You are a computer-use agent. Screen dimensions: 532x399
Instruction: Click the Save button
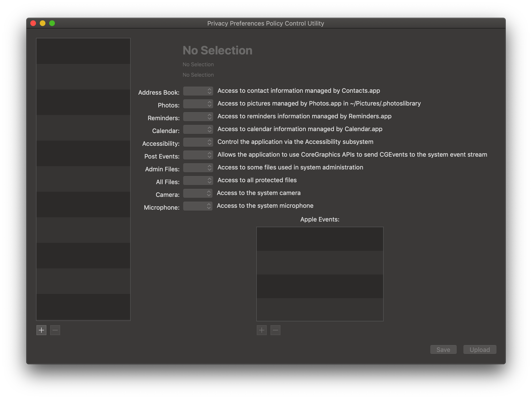coord(443,350)
